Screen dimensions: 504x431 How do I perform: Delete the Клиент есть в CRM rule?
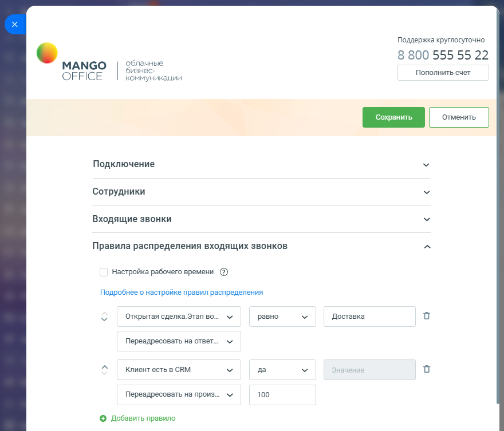point(427,369)
